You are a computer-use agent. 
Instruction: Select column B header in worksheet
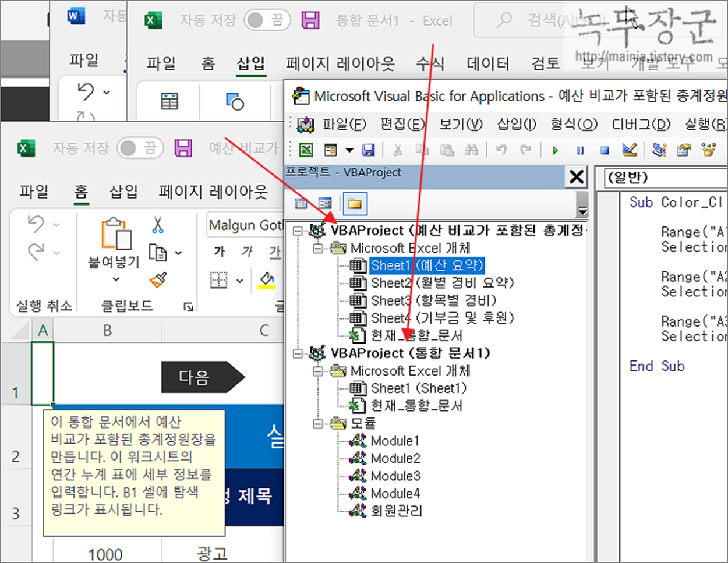[108, 330]
